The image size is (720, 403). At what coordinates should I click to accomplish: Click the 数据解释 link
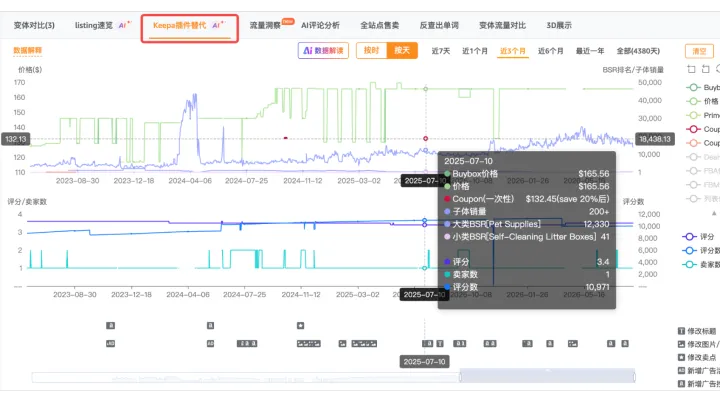[28, 50]
